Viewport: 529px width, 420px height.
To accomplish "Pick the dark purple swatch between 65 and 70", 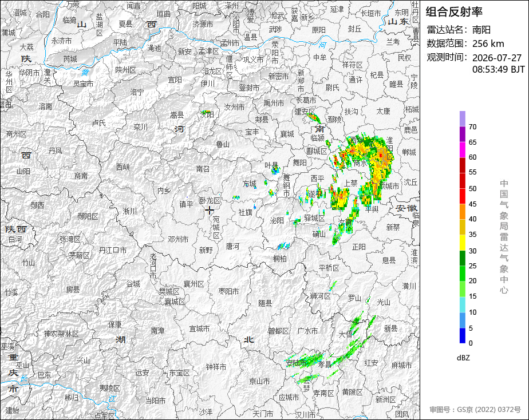I will click(x=462, y=134).
